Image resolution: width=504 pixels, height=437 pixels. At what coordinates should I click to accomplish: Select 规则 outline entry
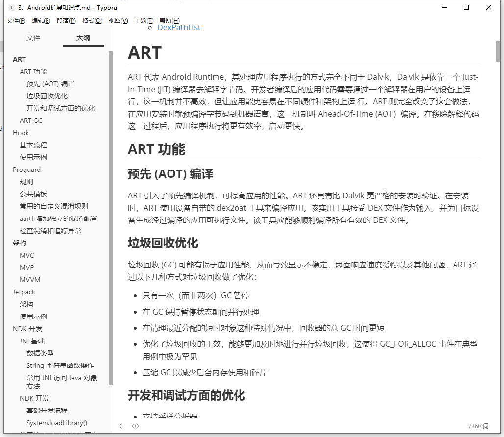26,182
